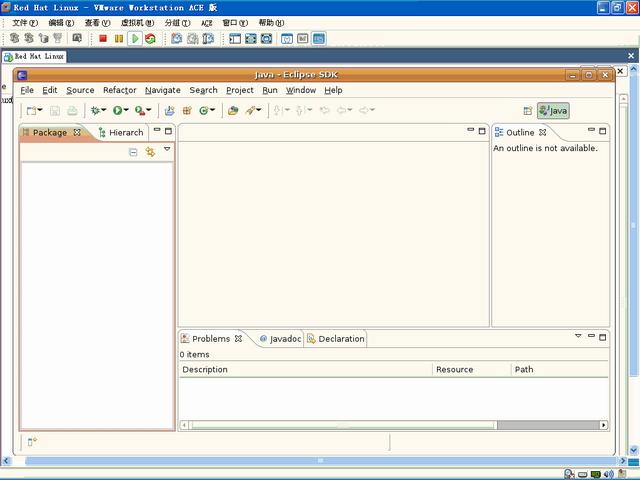Open the New wizard dropdown arrow
The width and height of the screenshot is (640, 480).
click(40, 110)
